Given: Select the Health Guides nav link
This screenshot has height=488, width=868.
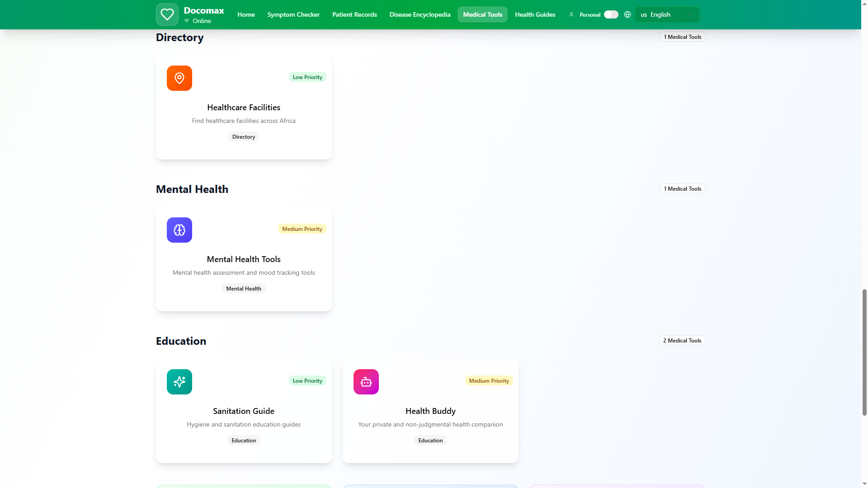Looking at the screenshot, I should pos(535,14).
